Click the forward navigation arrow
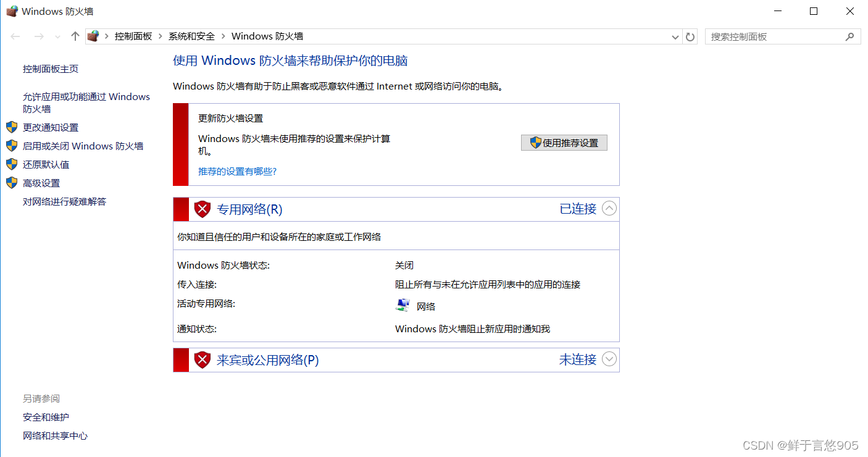This screenshot has height=457, width=868. tap(39, 36)
